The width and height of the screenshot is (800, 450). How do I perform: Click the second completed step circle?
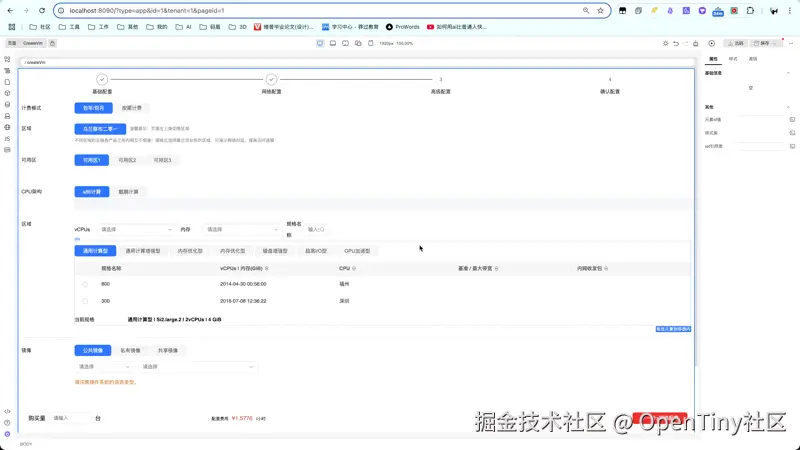coord(271,80)
